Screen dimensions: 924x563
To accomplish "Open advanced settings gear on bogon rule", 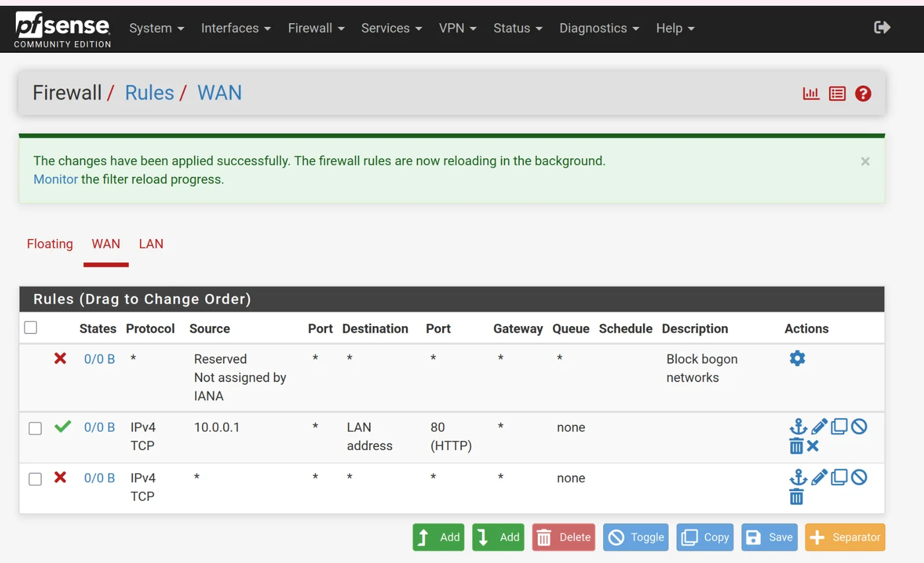I will click(797, 358).
